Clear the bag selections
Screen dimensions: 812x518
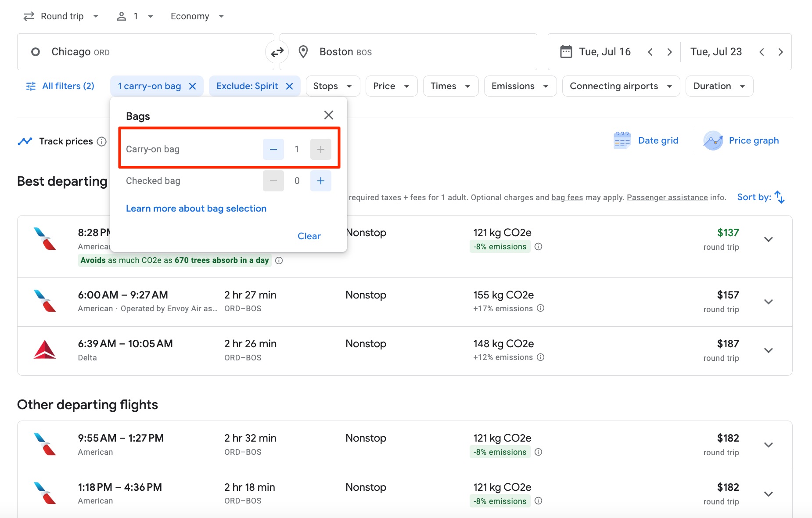[309, 236]
